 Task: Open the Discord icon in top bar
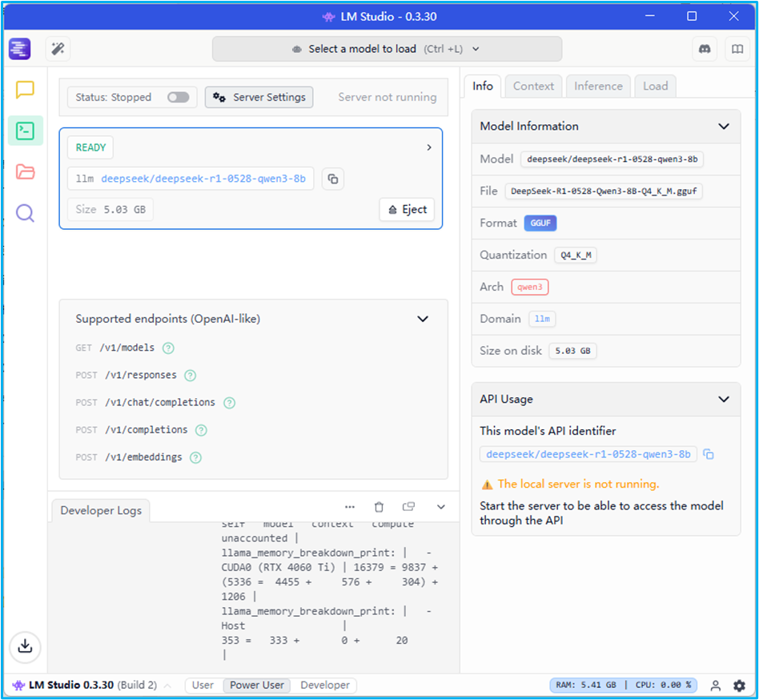705,49
